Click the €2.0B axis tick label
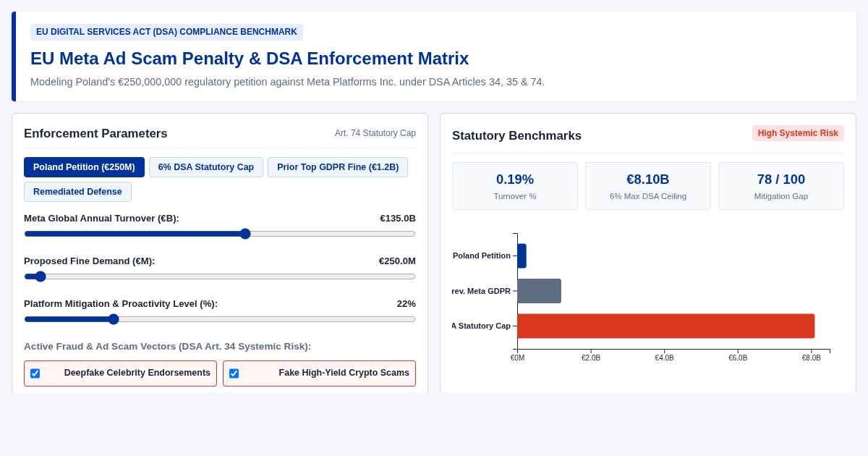868x456 pixels. pos(591,358)
